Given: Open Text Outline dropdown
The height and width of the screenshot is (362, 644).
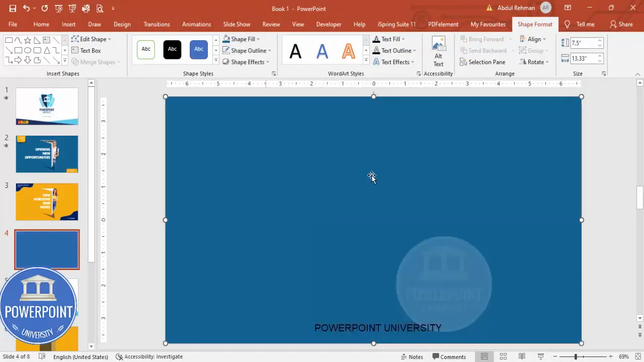Looking at the screenshot, I should (394, 50).
